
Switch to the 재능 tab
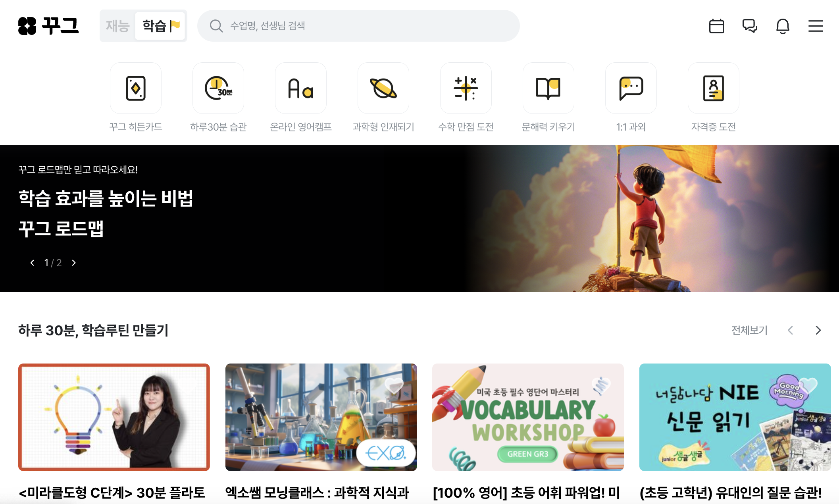[117, 26]
